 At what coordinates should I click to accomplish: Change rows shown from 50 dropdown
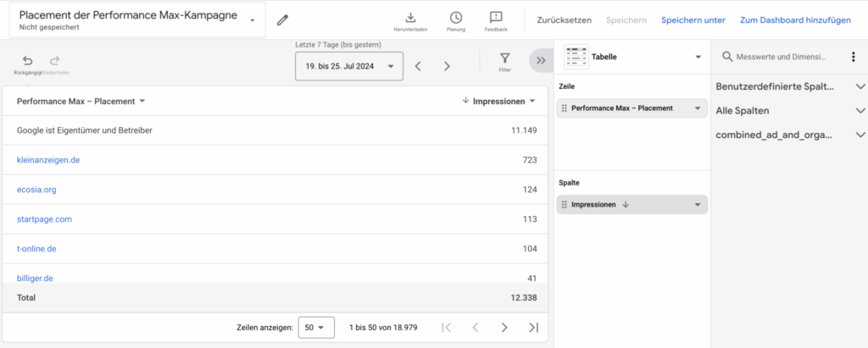[x=316, y=328]
